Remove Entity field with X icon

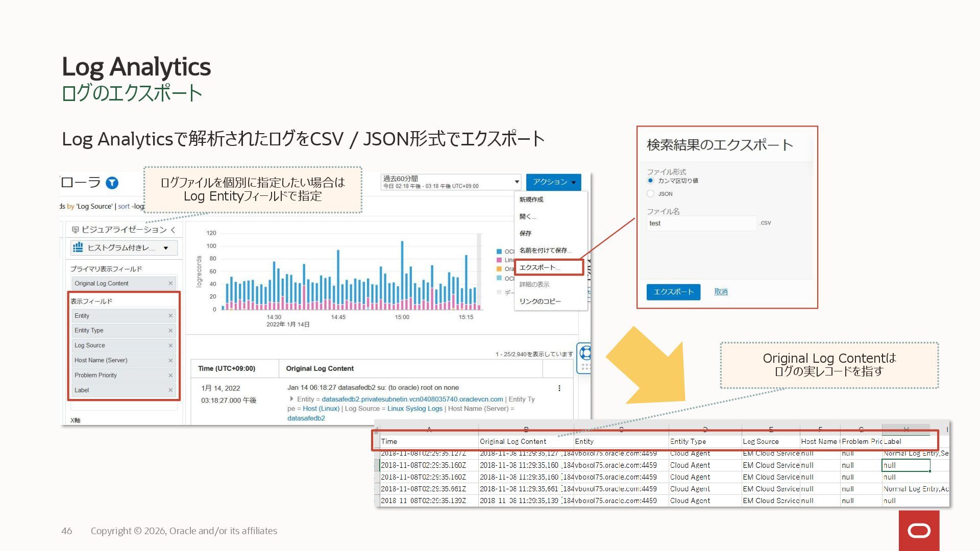coord(170,316)
